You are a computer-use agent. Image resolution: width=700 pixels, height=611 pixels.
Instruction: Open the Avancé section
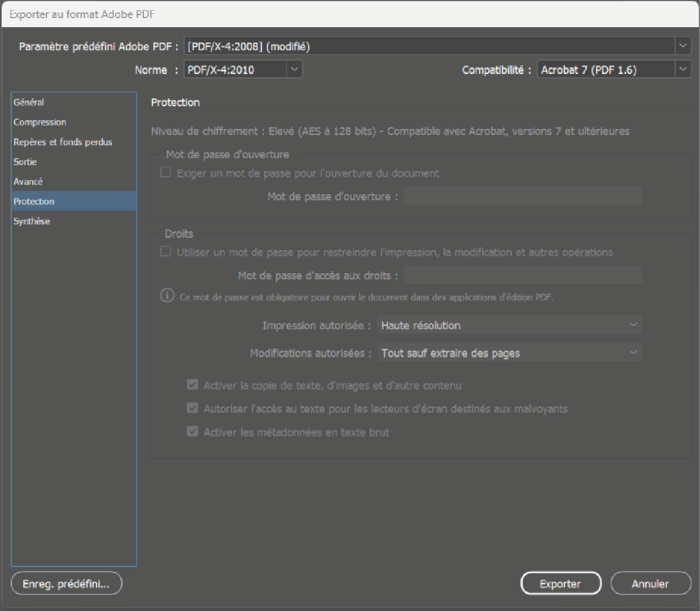28,181
